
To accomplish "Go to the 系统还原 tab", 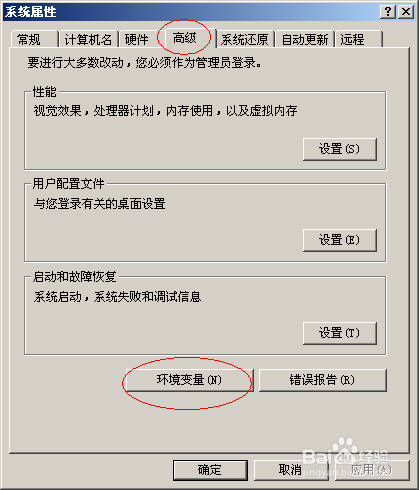I will (245, 40).
